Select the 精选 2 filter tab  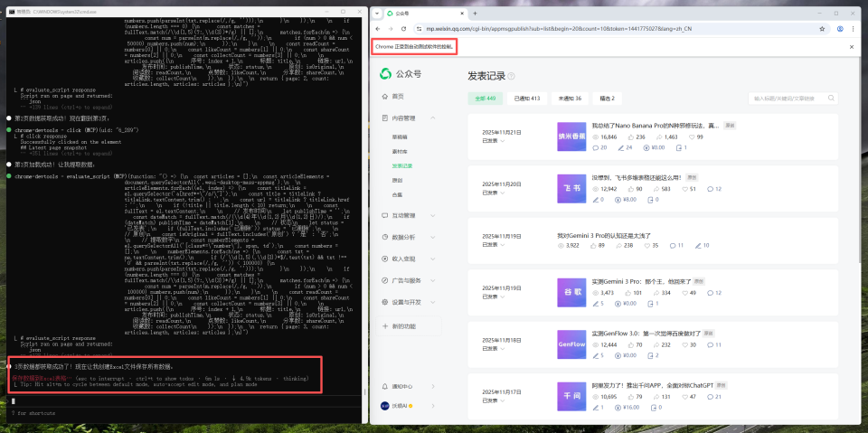pos(608,99)
